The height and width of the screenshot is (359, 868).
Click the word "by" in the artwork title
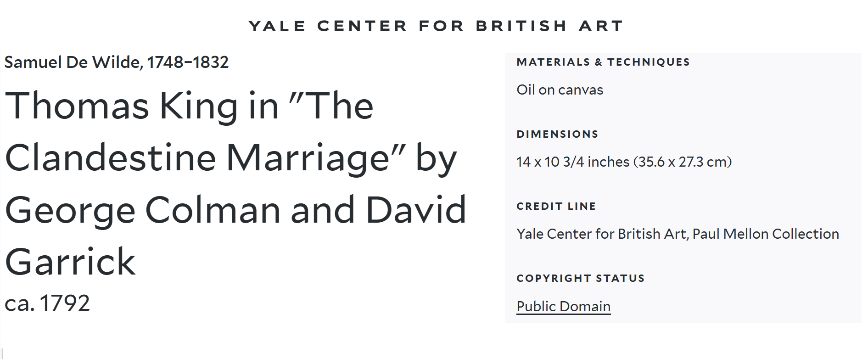pos(436,158)
